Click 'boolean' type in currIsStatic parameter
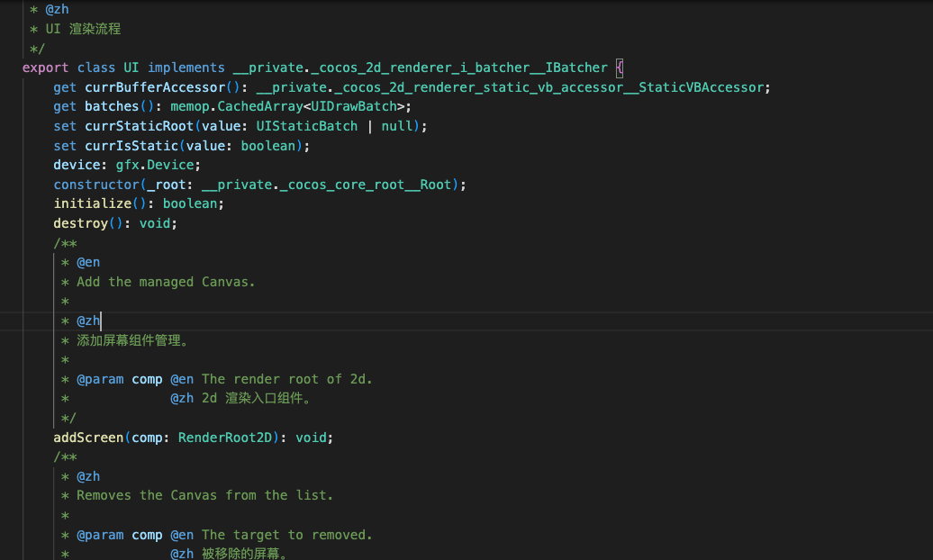 point(267,146)
